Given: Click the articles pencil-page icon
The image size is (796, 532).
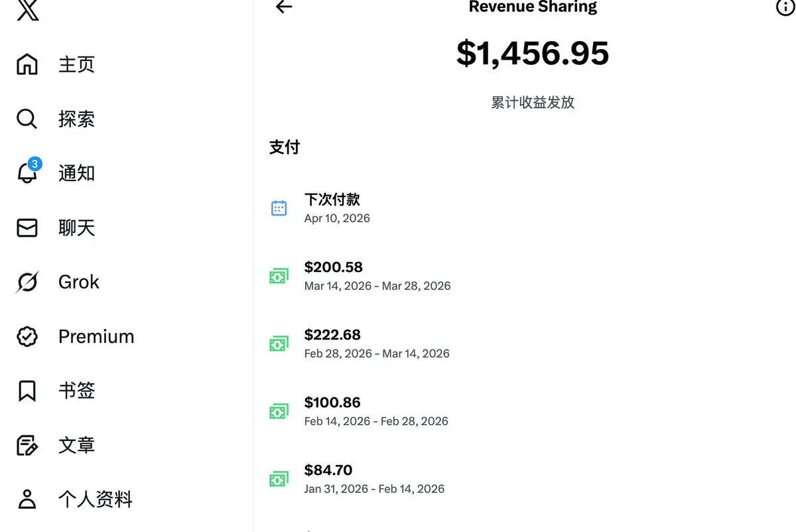Looking at the screenshot, I should [27, 445].
